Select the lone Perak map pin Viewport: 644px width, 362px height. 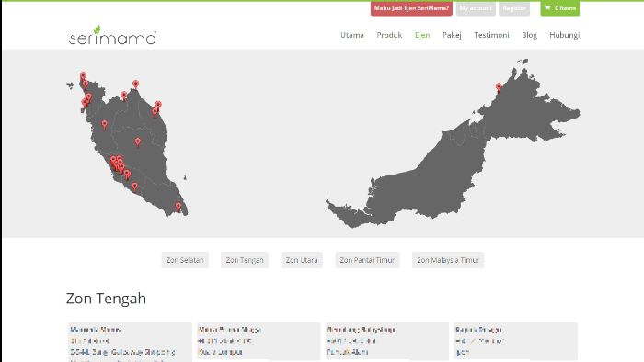[x=104, y=124]
